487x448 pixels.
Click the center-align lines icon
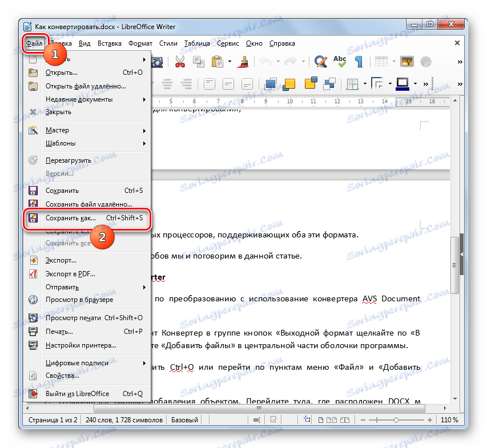tap(167, 84)
